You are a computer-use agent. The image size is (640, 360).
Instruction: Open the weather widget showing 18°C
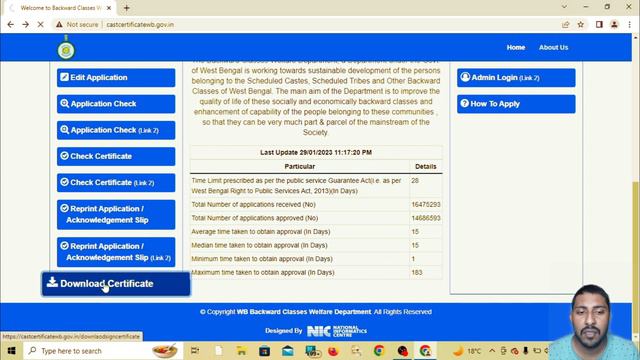pyautogui.click(x=467, y=351)
